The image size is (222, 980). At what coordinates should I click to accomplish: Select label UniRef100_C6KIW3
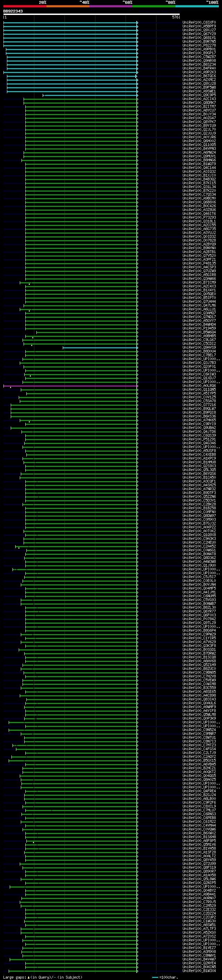pos(199,374)
